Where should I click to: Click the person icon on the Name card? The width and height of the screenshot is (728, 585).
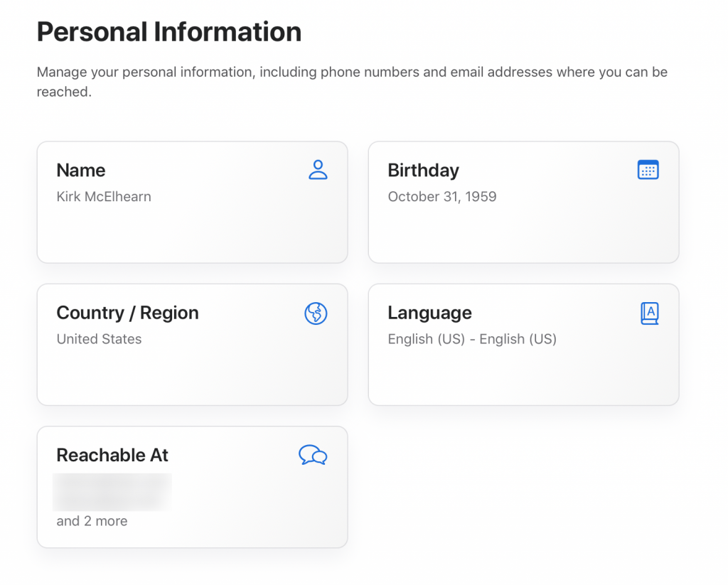tap(318, 171)
